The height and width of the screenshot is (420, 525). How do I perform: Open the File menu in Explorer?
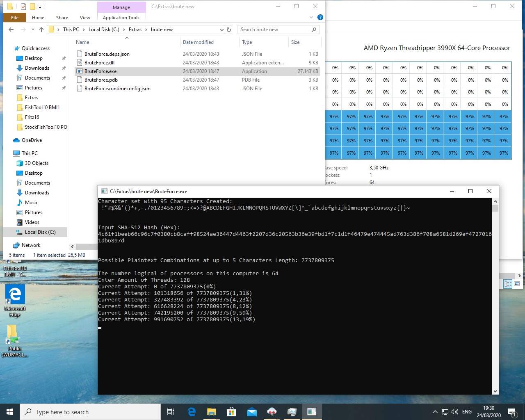tap(15, 18)
